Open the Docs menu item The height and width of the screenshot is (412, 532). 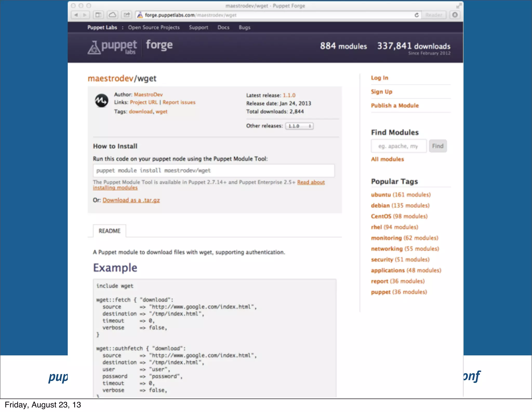[x=223, y=28]
